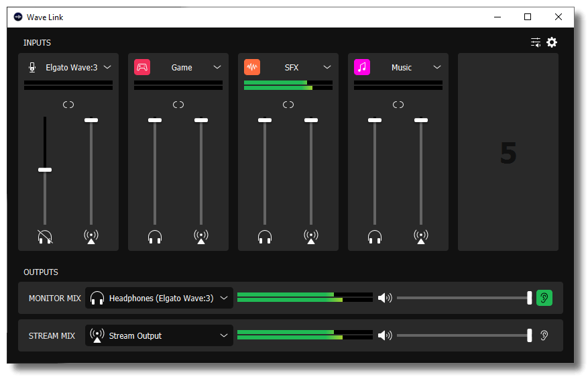Expand the SFX channel dropdown chevron
Viewport: 588px width, 377px height.
tap(327, 67)
